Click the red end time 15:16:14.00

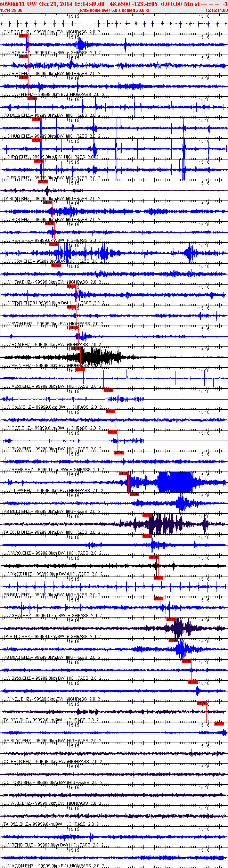tap(216, 10)
